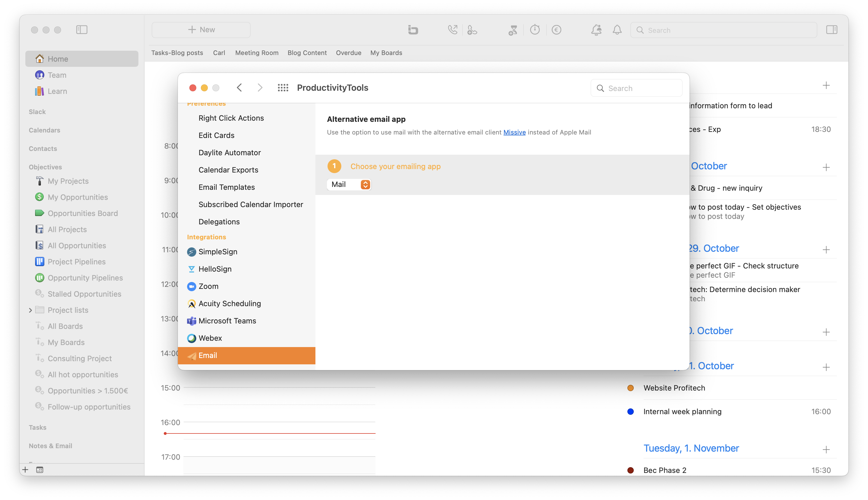Open Learn in Daylite sidebar

click(x=82, y=91)
